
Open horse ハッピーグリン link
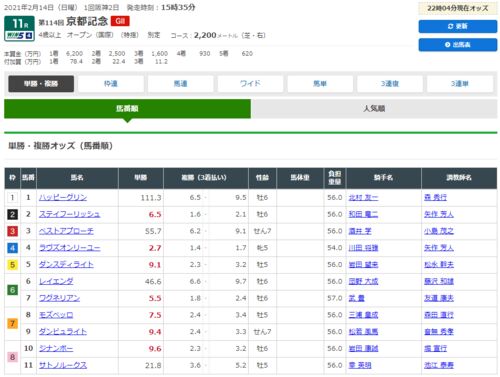[63, 197]
